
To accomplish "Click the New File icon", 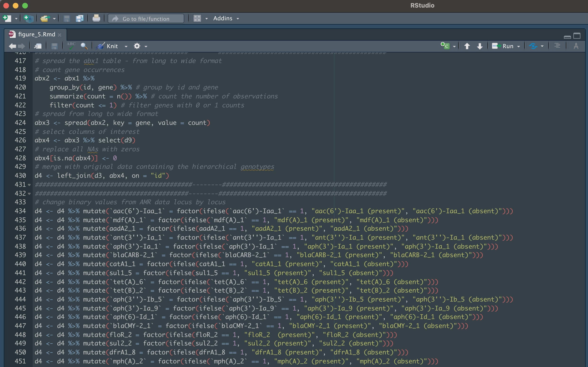I will (7, 18).
